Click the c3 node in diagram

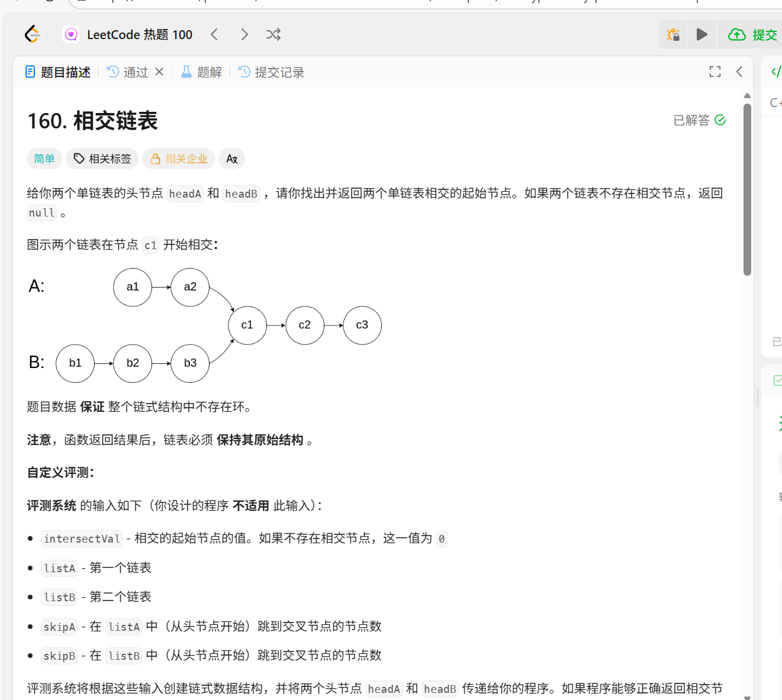(x=362, y=325)
